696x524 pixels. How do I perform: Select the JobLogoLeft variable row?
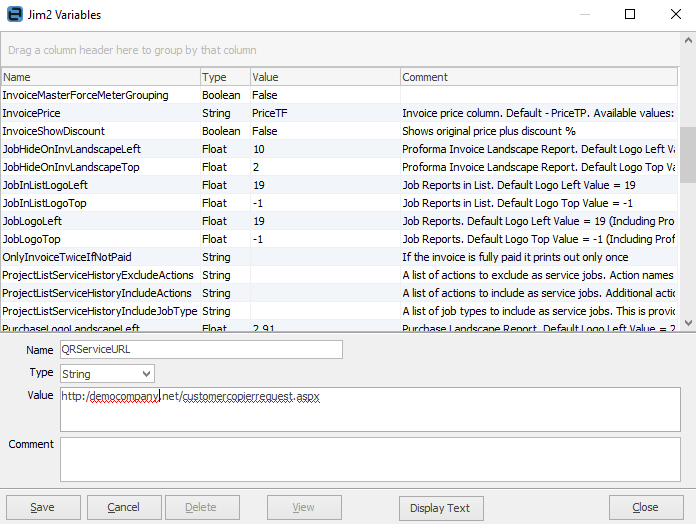pyautogui.click(x=100, y=221)
